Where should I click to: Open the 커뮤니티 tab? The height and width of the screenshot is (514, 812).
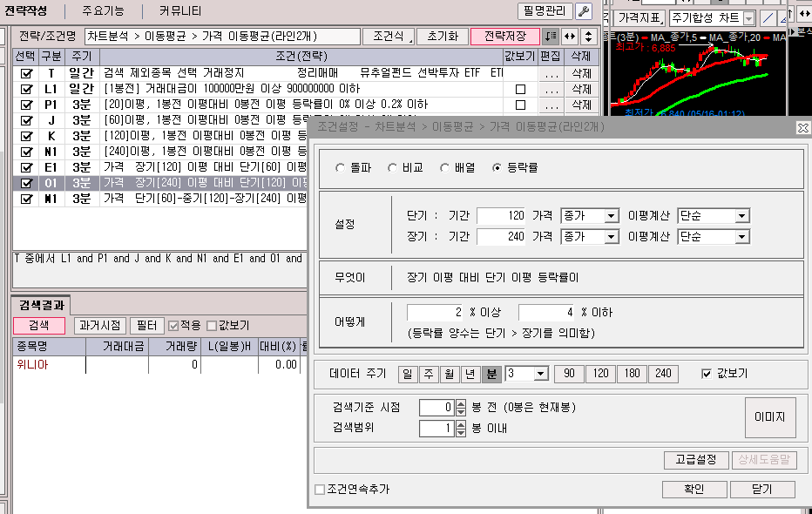click(x=179, y=11)
